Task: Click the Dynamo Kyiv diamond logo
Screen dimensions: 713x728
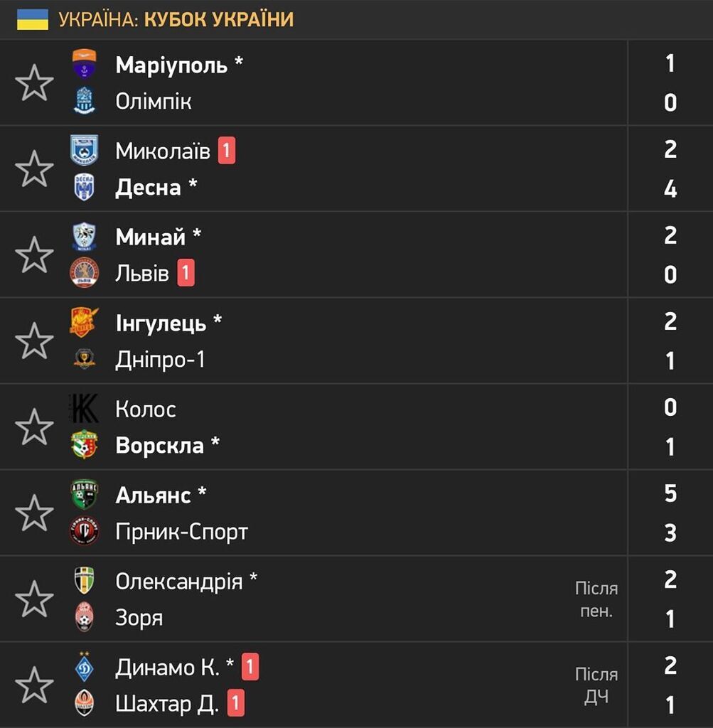Action: pos(85,667)
